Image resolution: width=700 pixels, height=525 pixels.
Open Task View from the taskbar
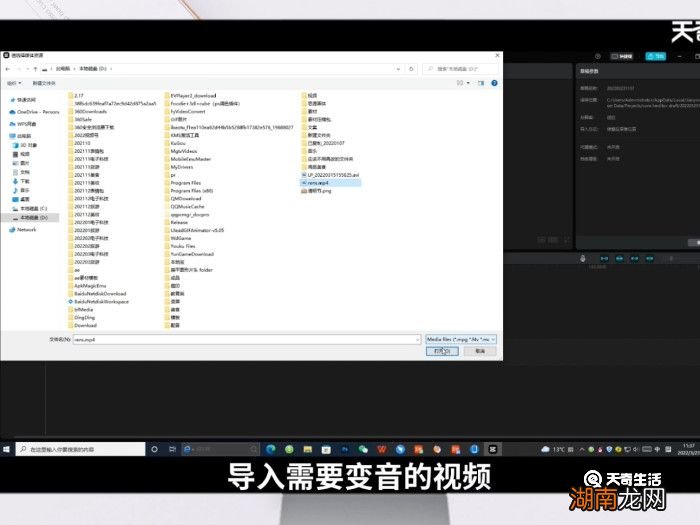[x=172, y=449]
